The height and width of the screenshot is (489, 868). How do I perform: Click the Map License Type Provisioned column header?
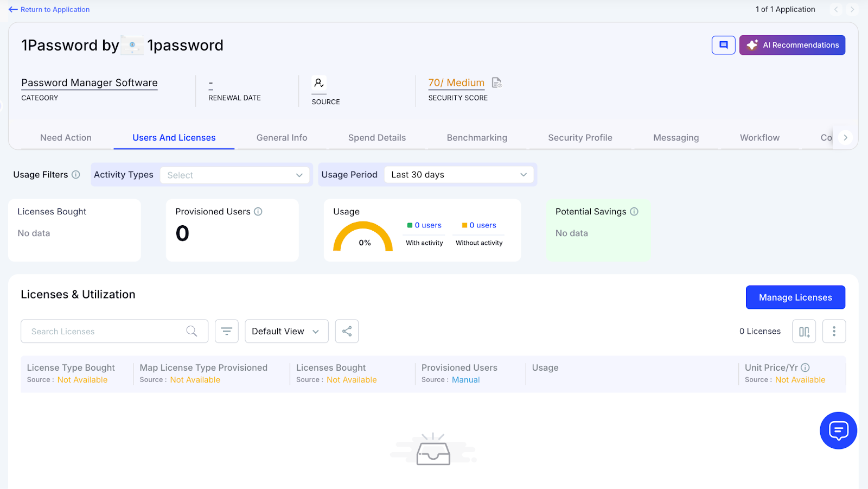[203, 367]
